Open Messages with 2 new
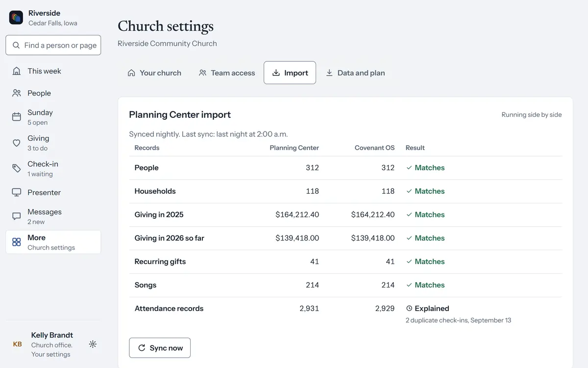Viewport: 588px width, 368px height. pos(53,216)
